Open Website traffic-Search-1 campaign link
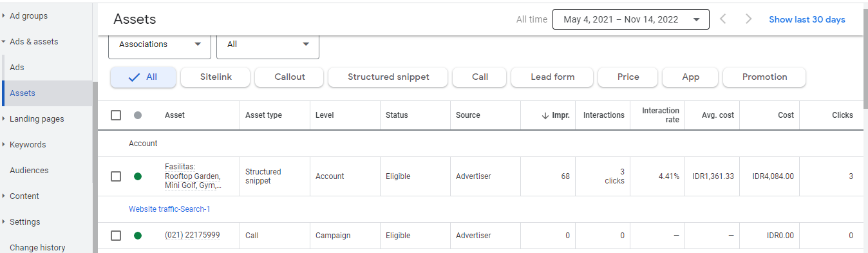The width and height of the screenshot is (868, 253). pos(169,209)
